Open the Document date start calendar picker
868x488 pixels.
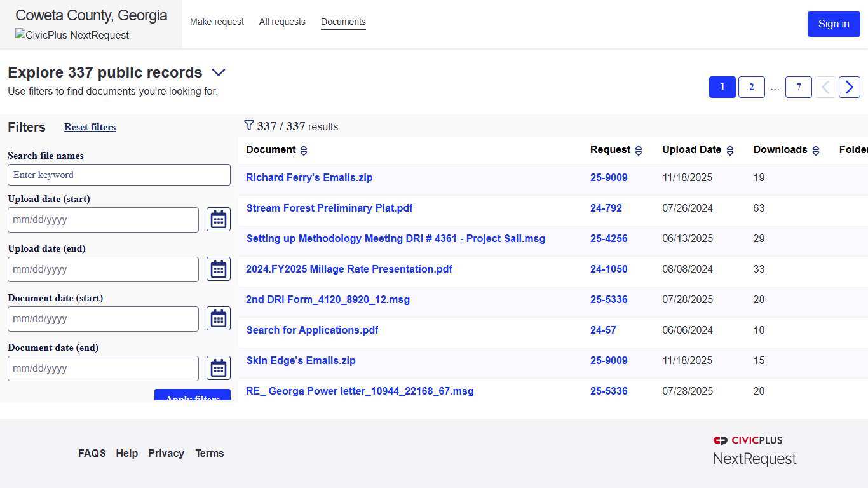point(218,318)
